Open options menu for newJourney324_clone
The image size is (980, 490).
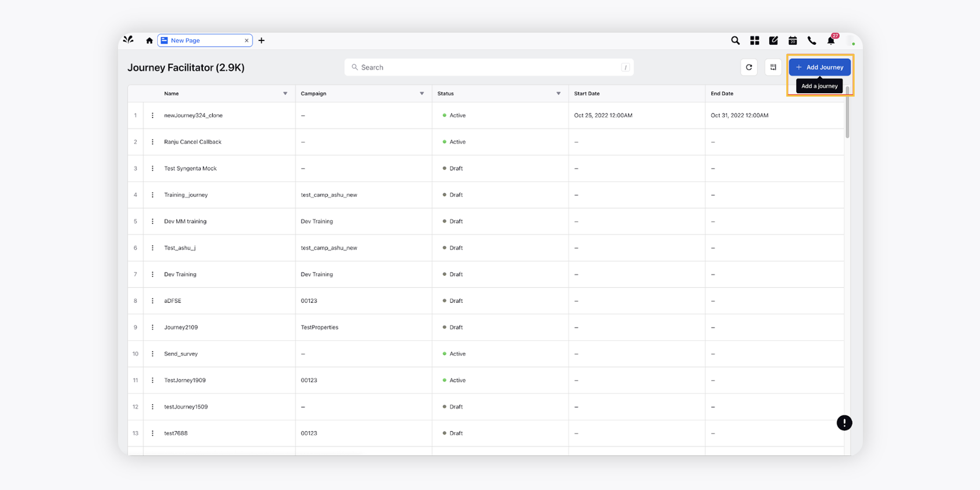153,115
